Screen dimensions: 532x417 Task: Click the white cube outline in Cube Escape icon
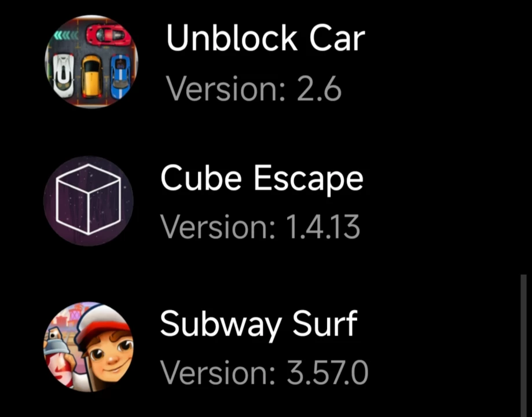(88, 199)
